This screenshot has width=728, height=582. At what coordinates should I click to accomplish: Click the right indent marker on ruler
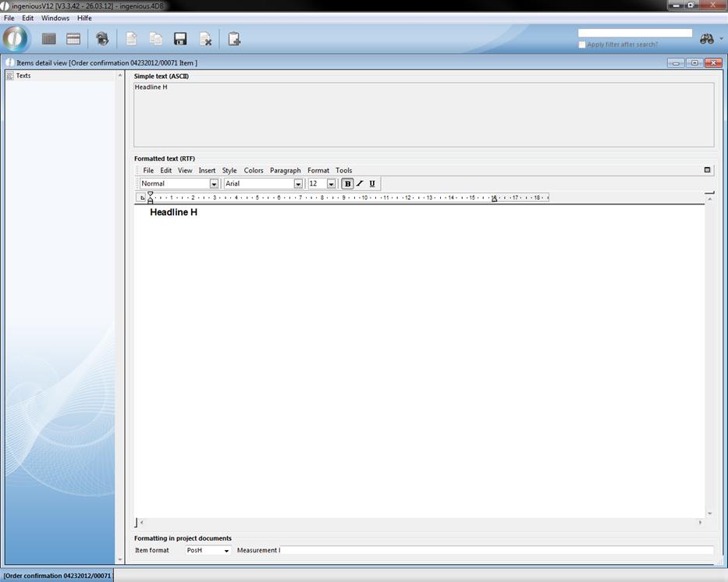[x=494, y=200]
